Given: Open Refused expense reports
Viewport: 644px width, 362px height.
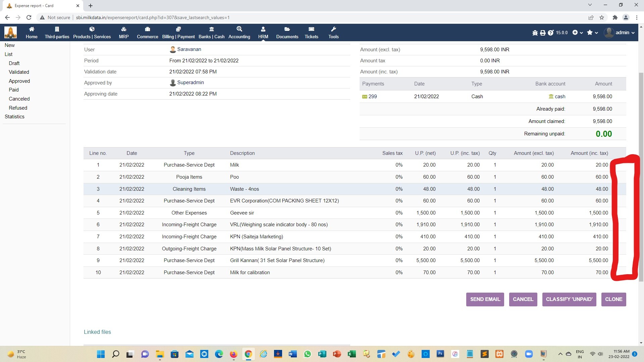Looking at the screenshot, I should tap(18, 108).
